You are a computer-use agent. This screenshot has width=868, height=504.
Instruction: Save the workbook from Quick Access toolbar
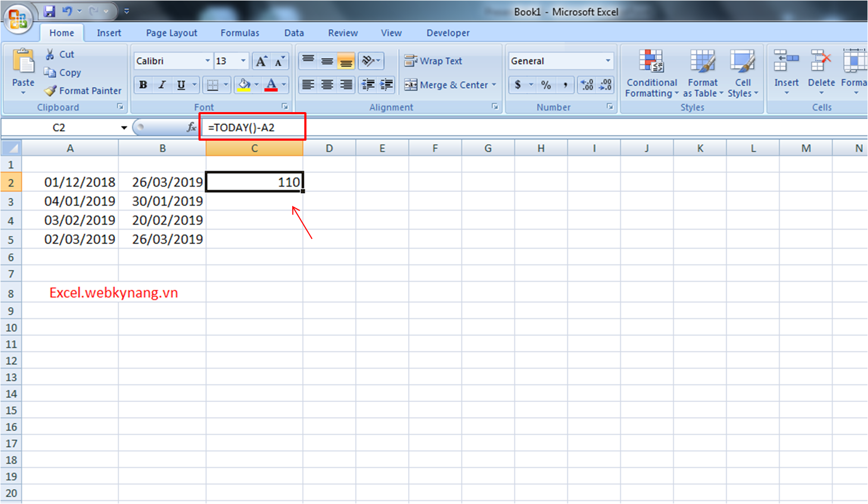pyautogui.click(x=49, y=11)
